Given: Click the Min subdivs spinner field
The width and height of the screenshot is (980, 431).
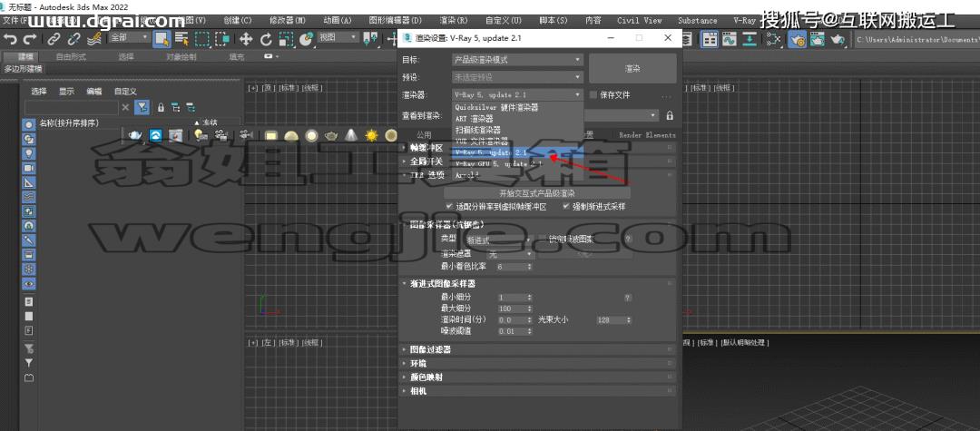Looking at the screenshot, I should pyautogui.click(x=515, y=298).
